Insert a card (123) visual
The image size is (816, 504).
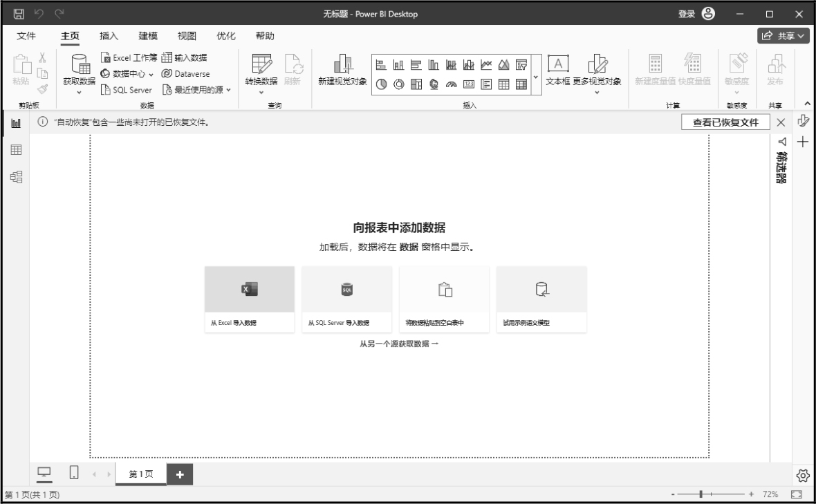(469, 84)
